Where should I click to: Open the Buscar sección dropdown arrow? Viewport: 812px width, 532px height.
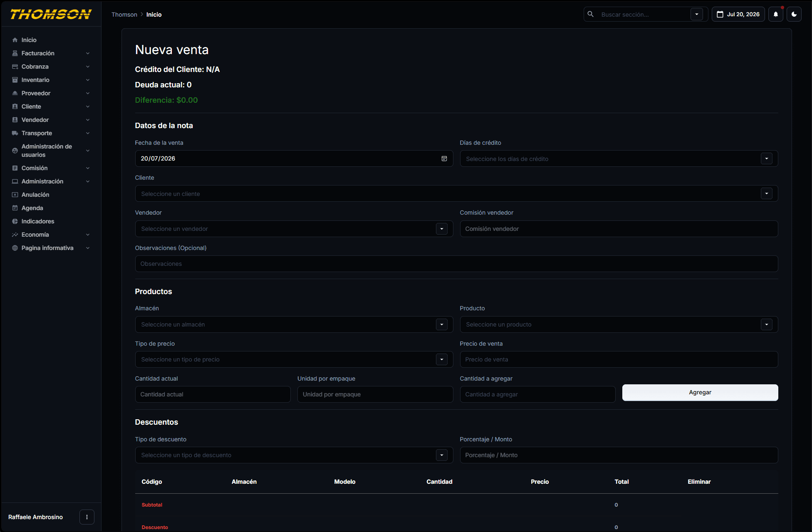pyautogui.click(x=697, y=14)
